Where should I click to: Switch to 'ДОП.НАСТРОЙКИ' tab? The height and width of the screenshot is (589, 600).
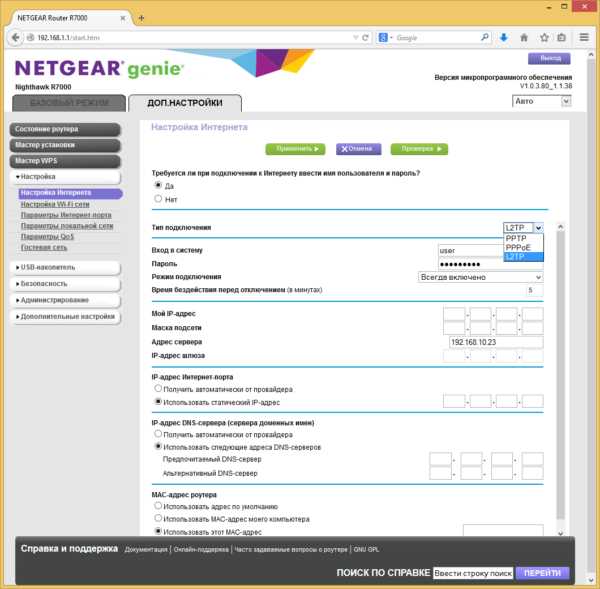pos(185,103)
